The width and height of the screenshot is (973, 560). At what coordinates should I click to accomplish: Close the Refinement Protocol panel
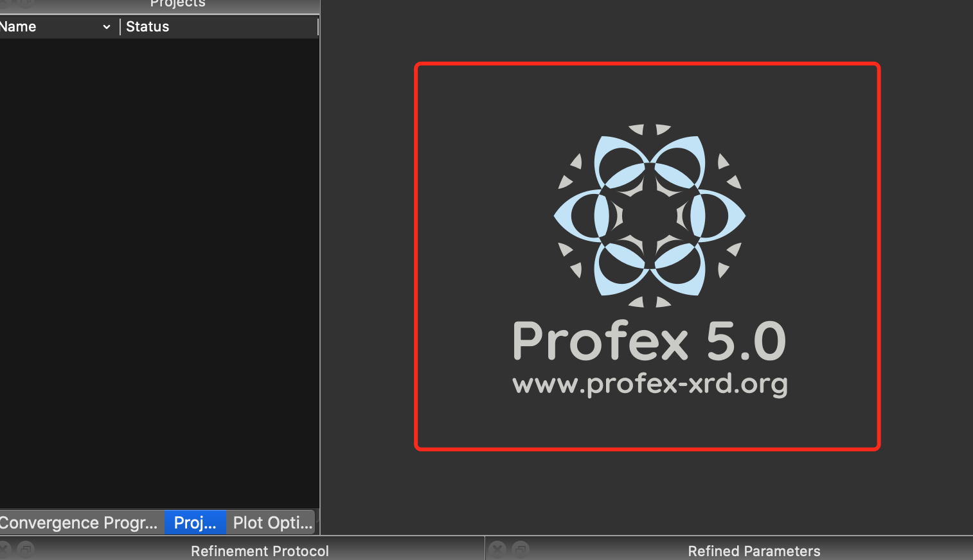tap(3, 549)
